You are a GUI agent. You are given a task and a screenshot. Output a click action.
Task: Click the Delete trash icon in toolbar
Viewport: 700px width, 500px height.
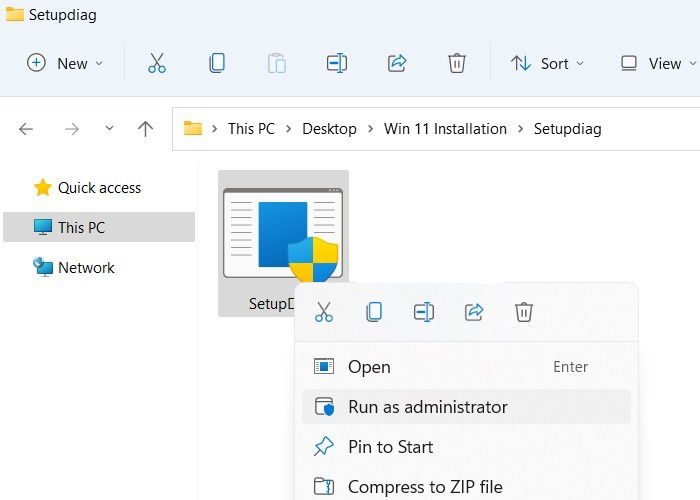click(457, 63)
